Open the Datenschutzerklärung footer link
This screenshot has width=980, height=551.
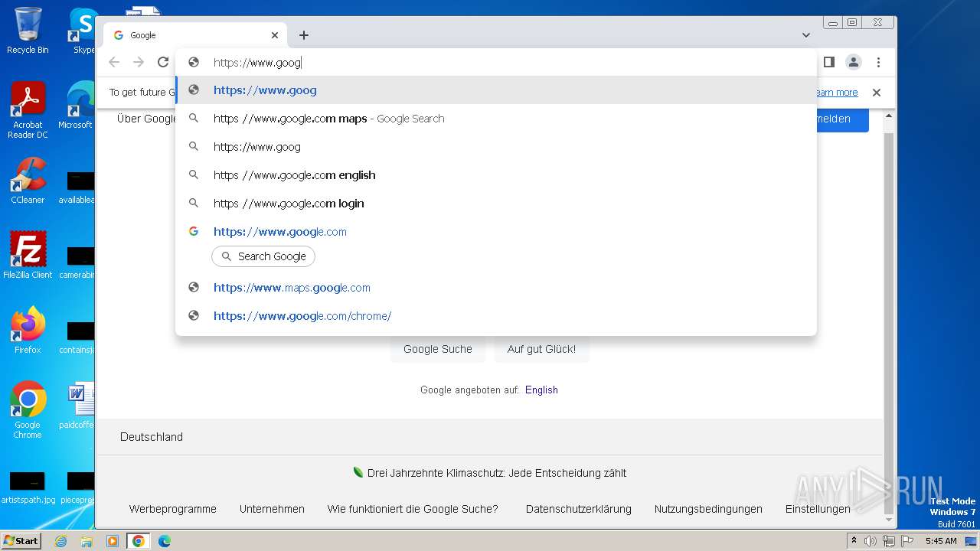coord(579,509)
